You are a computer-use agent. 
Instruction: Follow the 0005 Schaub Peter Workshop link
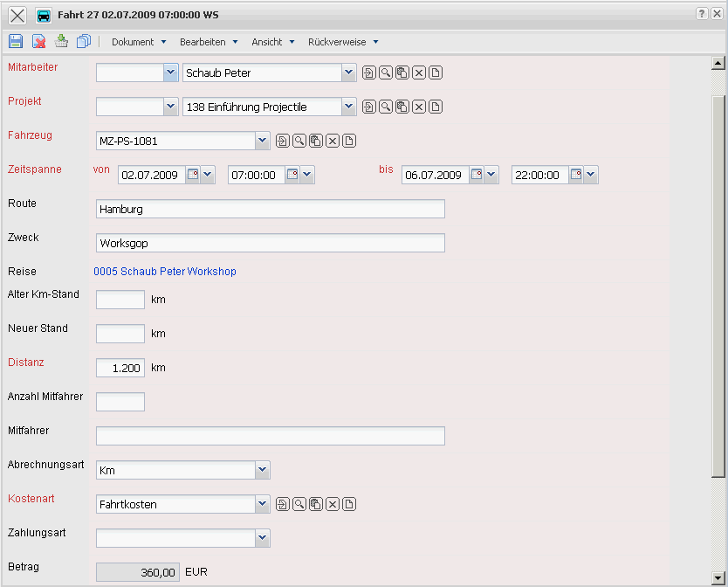pos(166,272)
